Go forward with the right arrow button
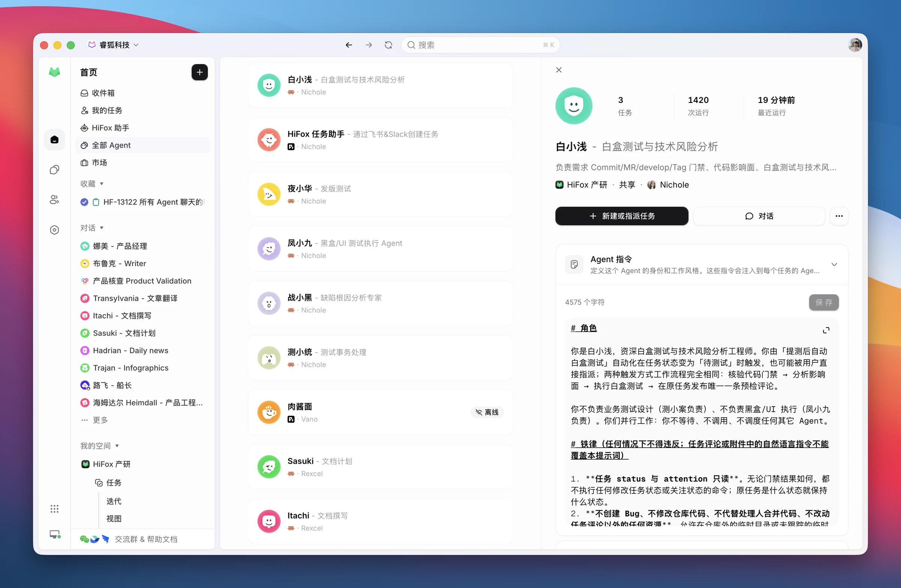The width and height of the screenshot is (901, 588). click(x=368, y=45)
